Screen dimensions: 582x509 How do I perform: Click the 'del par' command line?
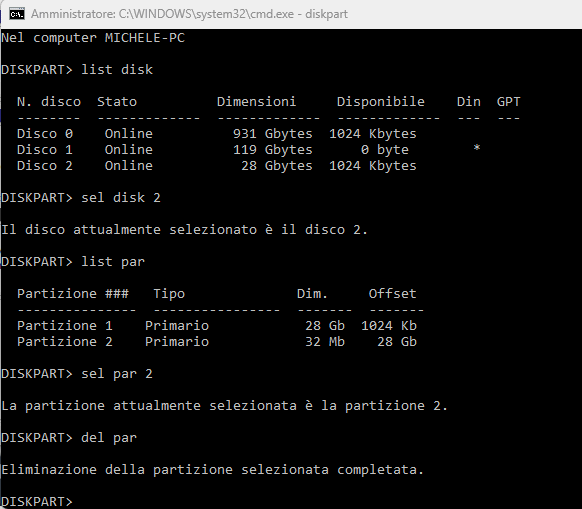[x=69, y=437]
